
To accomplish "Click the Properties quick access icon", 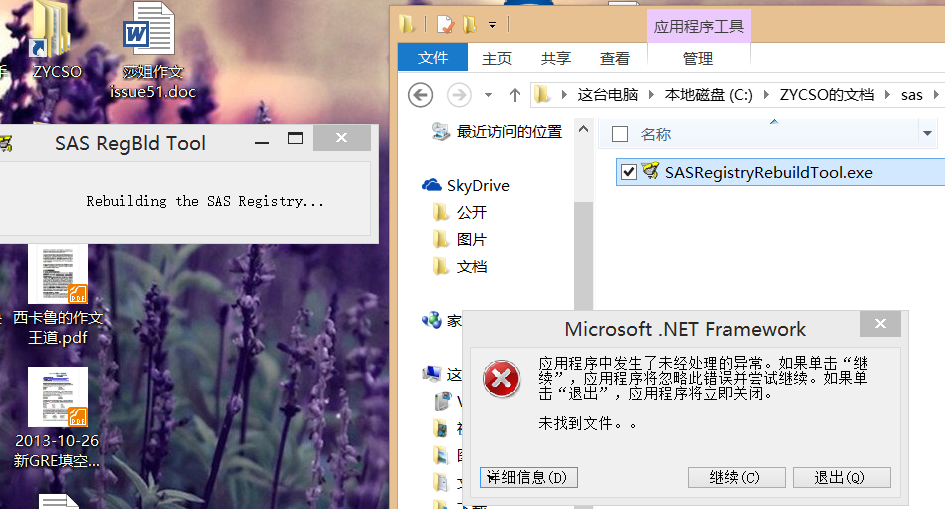I will [445, 25].
